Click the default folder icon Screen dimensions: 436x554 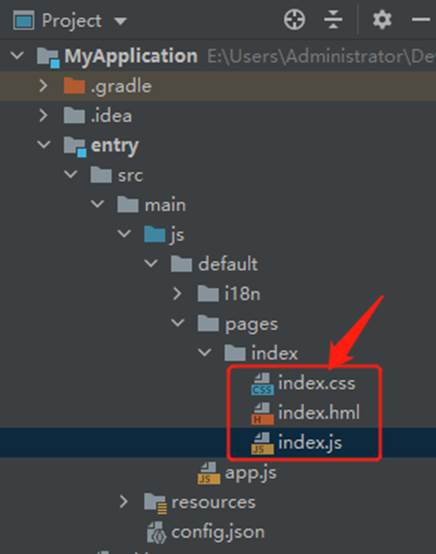pos(181,264)
